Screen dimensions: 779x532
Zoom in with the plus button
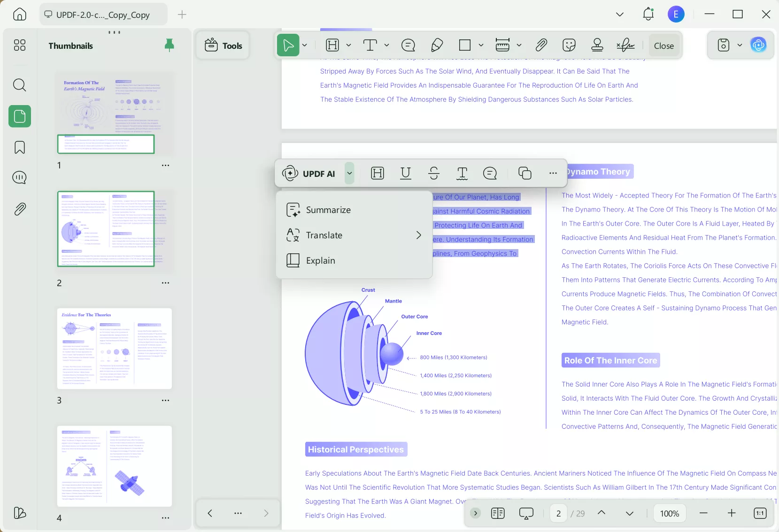click(732, 513)
